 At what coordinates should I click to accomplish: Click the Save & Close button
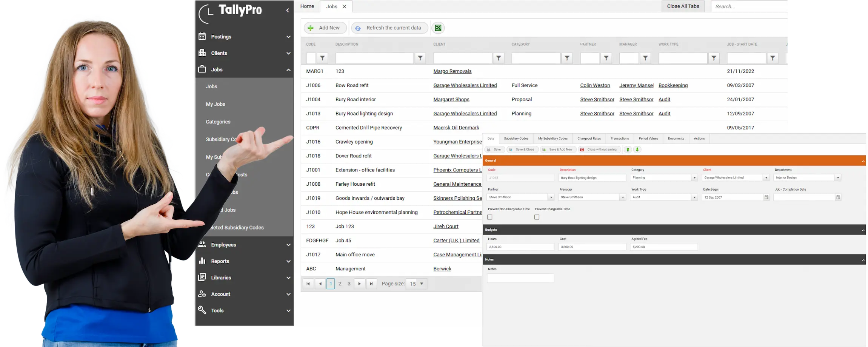tap(522, 150)
